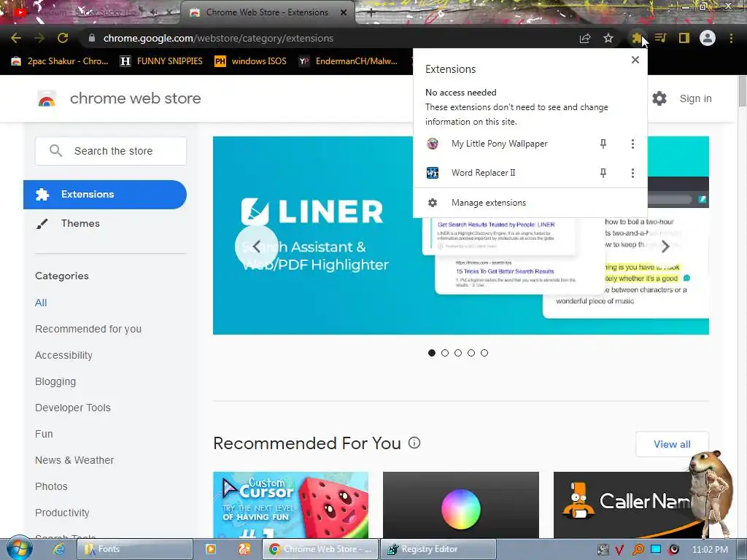Show the previous carousel slide
The image size is (747, 560).
click(256, 246)
